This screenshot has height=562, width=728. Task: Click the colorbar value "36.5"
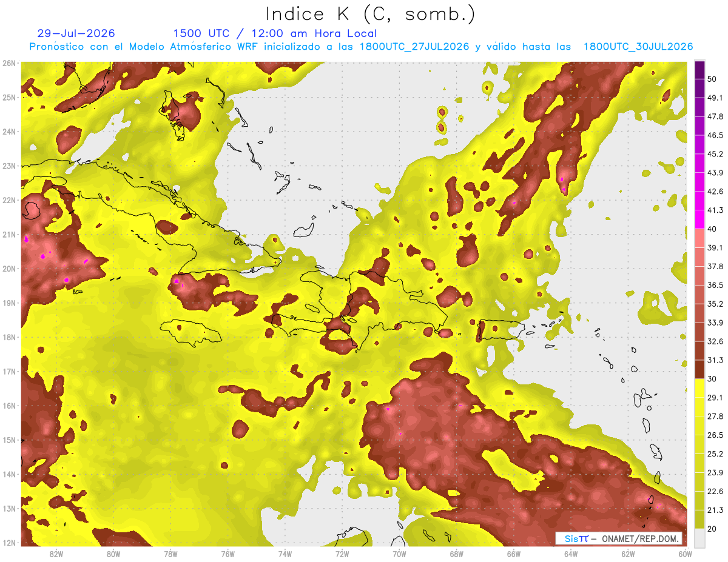[x=715, y=285]
